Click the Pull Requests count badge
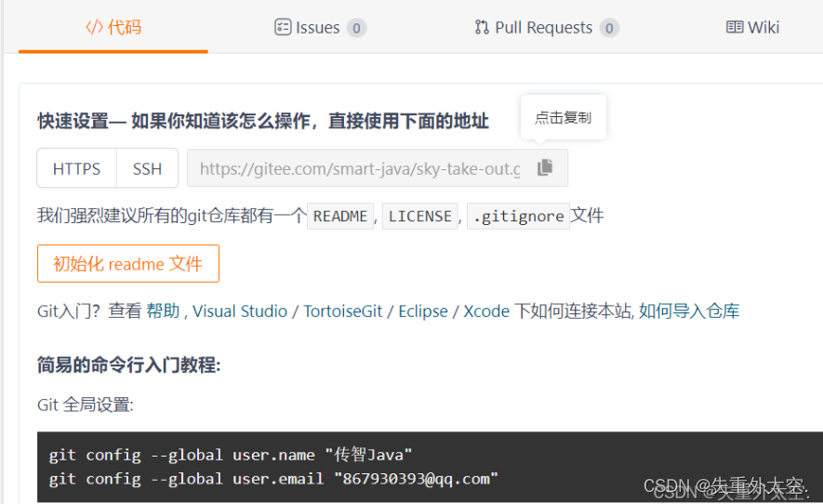Image resolution: width=823 pixels, height=504 pixels. click(609, 28)
